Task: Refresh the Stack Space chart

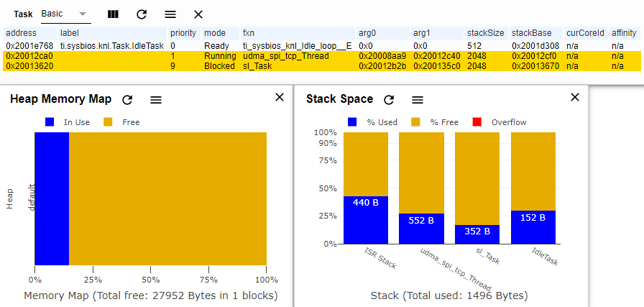Action: pos(389,99)
